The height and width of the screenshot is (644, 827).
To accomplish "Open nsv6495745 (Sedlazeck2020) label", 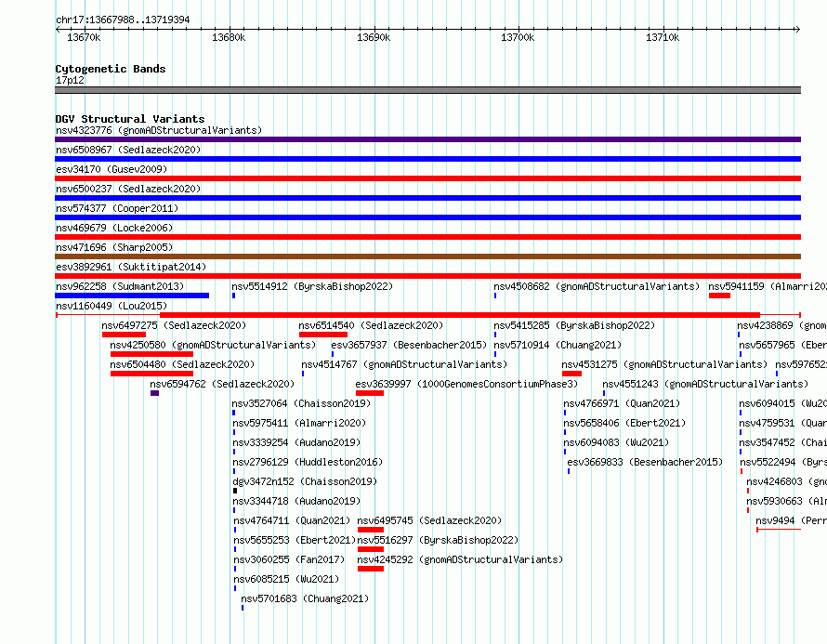I will (429, 520).
